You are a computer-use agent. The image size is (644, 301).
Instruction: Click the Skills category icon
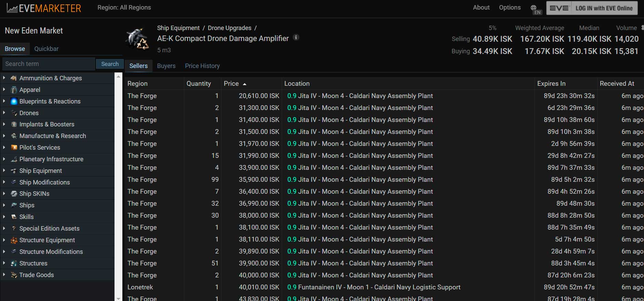pyautogui.click(x=14, y=217)
